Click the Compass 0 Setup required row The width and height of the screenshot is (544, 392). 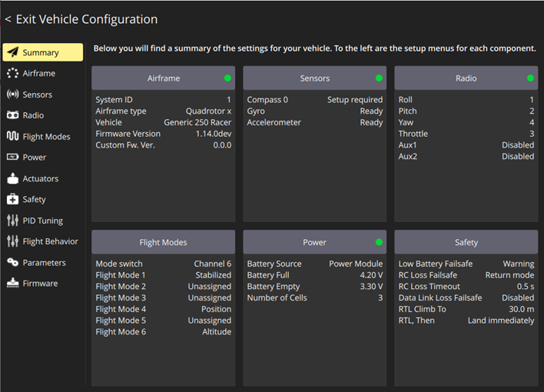(x=314, y=100)
